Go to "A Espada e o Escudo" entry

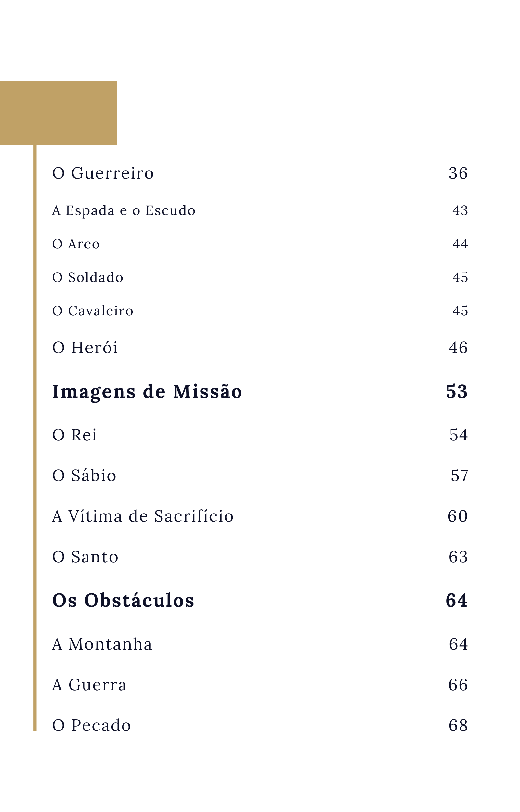pyautogui.click(x=123, y=210)
